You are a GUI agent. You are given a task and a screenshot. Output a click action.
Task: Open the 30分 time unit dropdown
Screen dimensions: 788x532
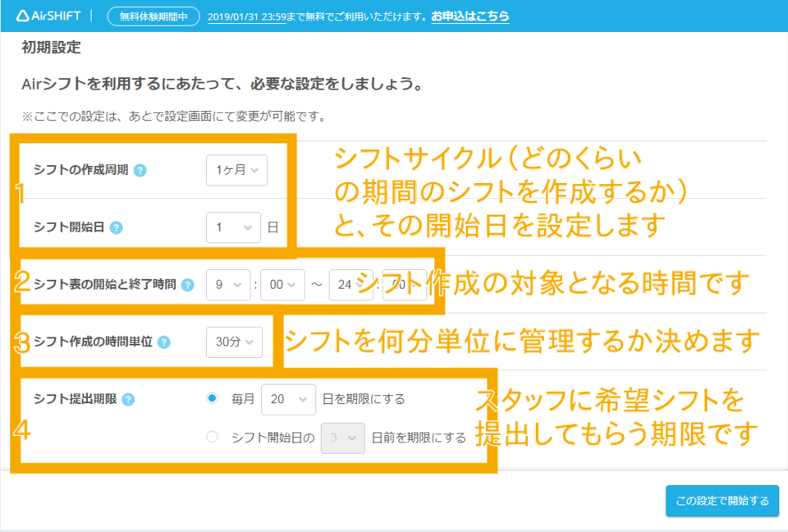tap(234, 342)
